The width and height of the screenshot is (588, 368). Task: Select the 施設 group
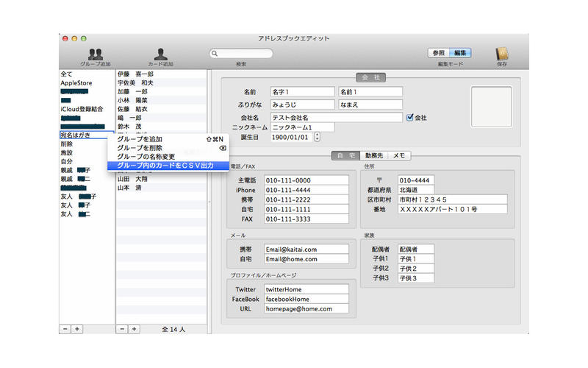pyautogui.click(x=87, y=153)
